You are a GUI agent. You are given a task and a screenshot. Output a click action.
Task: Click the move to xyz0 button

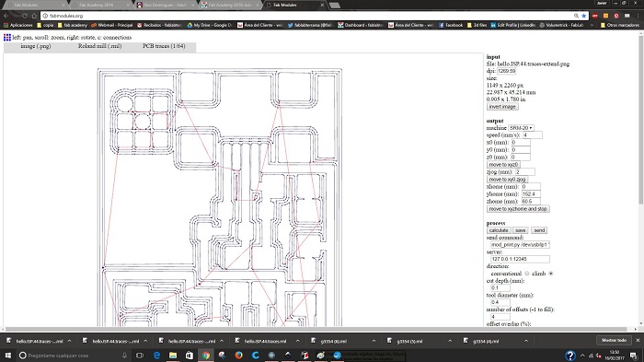pos(503,165)
